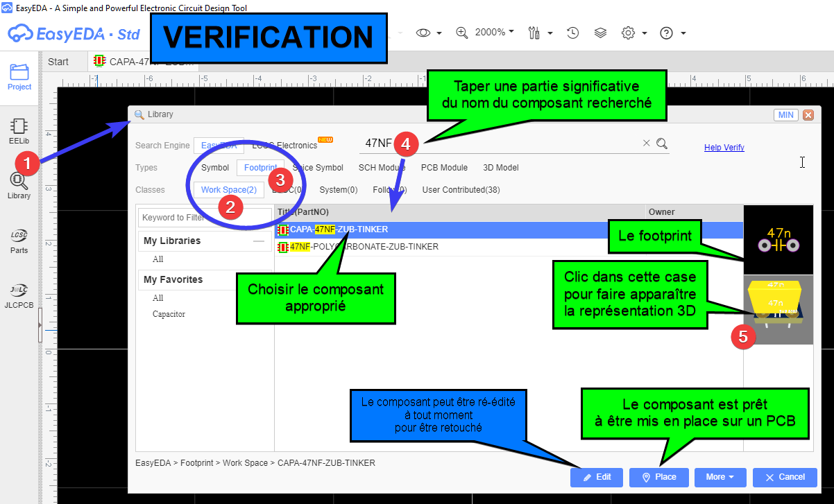Open the tools wrench toolbar icon
Screen dimensions: 834x504
coord(534,33)
